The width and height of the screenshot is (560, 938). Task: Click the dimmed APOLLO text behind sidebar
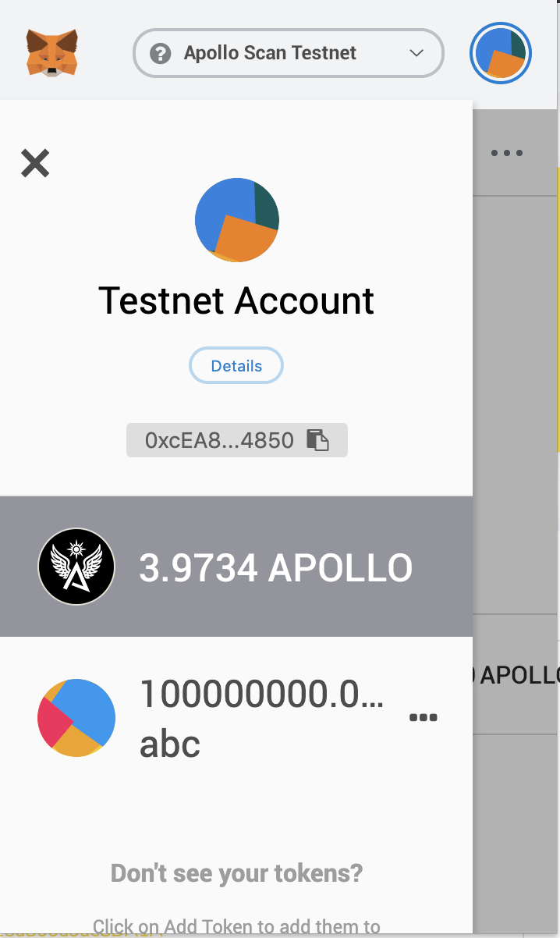(519, 674)
